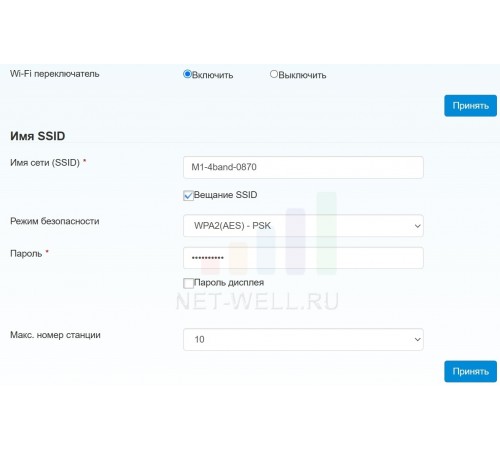Screen dimensions: 500x450
Task: Toggle the Вещание SSID checkbox
Action: pyautogui.click(x=188, y=195)
